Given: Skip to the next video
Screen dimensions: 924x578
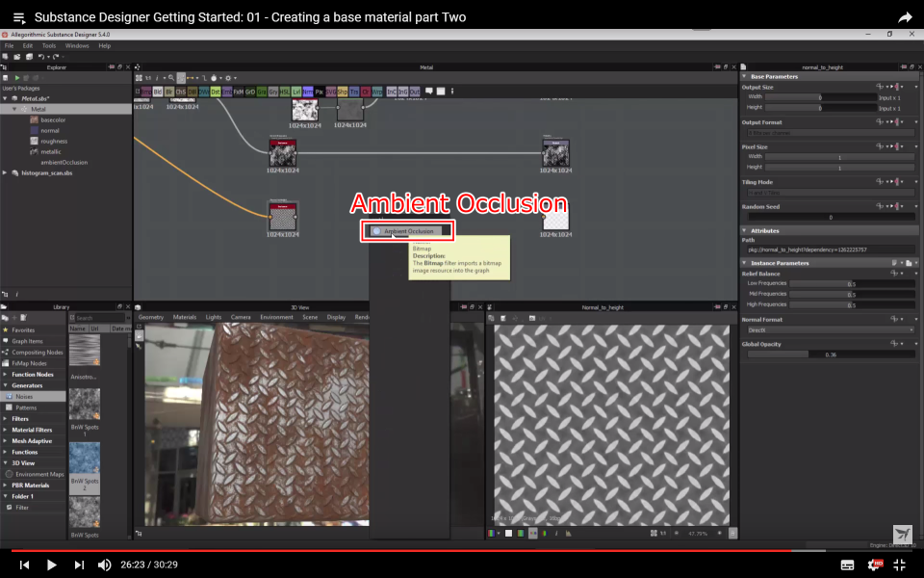Looking at the screenshot, I should (x=79, y=565).
